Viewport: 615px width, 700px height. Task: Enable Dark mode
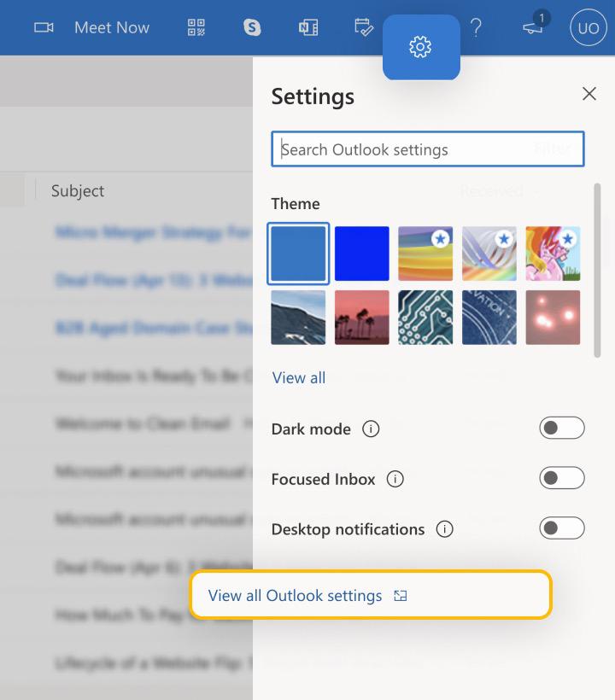tap(562, 429)
